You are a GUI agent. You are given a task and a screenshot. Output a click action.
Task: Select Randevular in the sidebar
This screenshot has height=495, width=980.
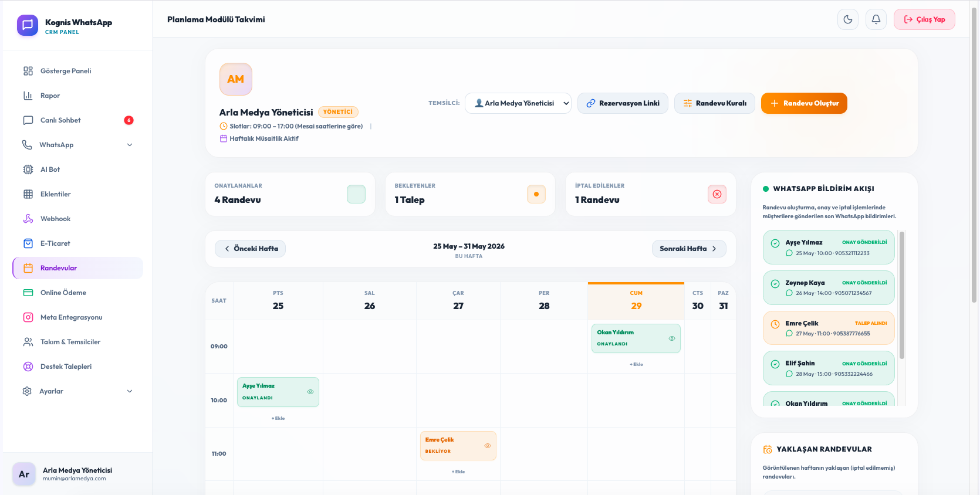pyautogui.click(x=77, y=268)
